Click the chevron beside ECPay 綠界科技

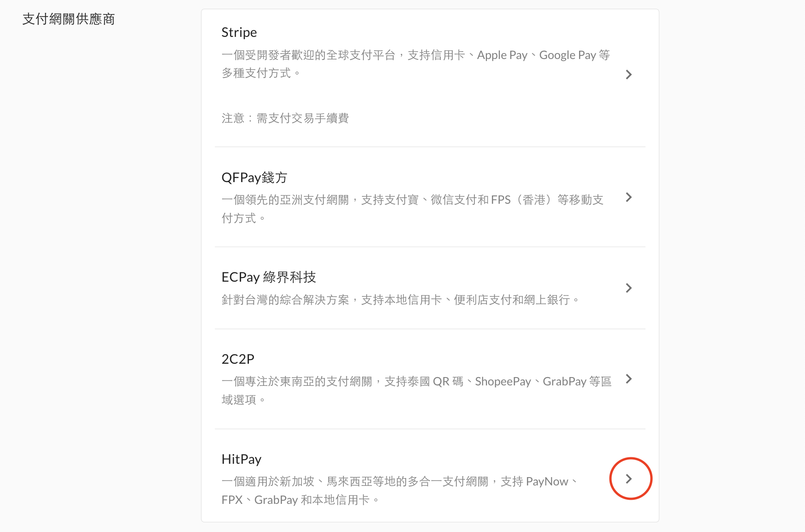click(x=628, y=288)
